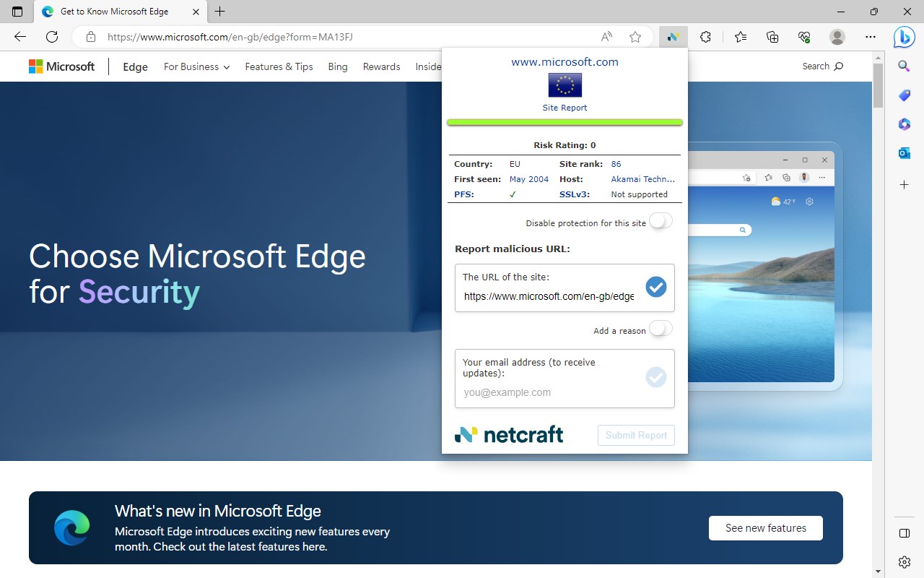Open the Site Report link
The width and height of the screenshot is (924, 578).
pos(565,108)
